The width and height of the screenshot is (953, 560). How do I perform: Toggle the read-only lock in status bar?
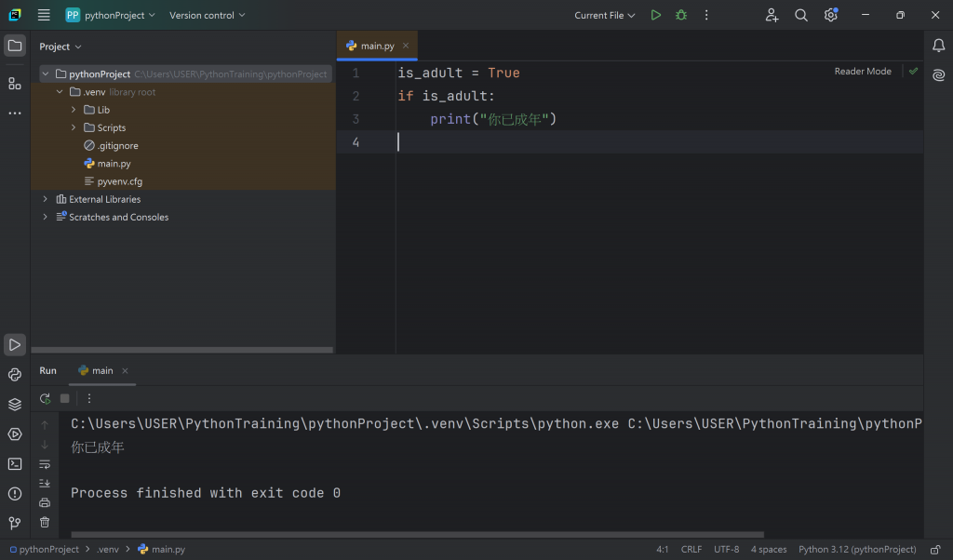935,550
